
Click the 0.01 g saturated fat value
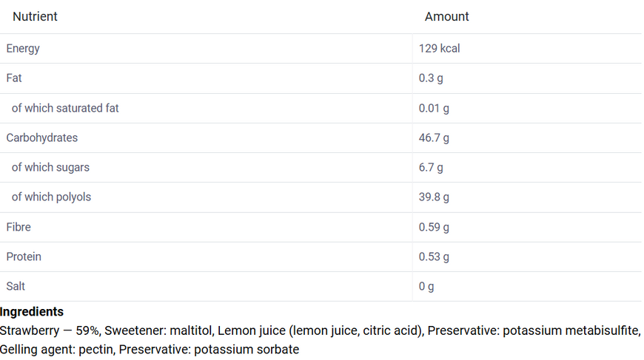click(x=434, y=108)
